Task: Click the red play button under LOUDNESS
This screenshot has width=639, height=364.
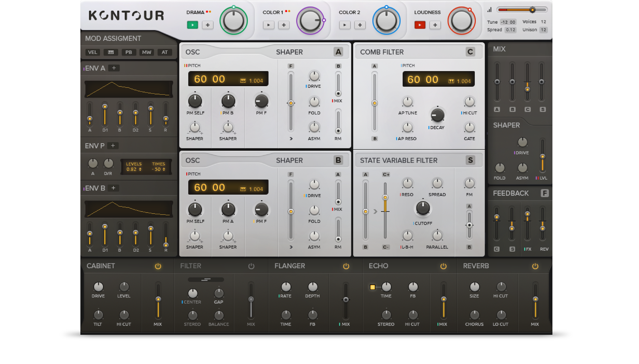Action: pos(420,25)
